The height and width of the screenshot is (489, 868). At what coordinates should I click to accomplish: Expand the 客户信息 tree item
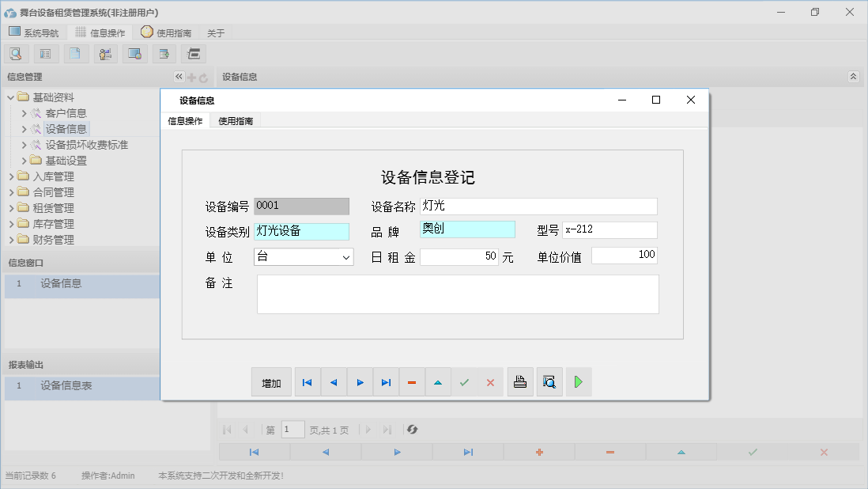(x=25, y=112)
